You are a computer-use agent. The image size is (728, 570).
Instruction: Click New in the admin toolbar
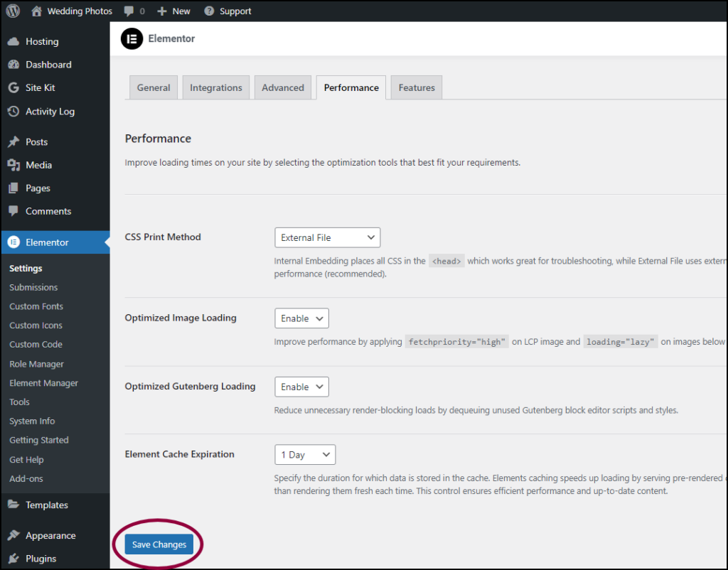pyautogui.click(x=173, y=11)
